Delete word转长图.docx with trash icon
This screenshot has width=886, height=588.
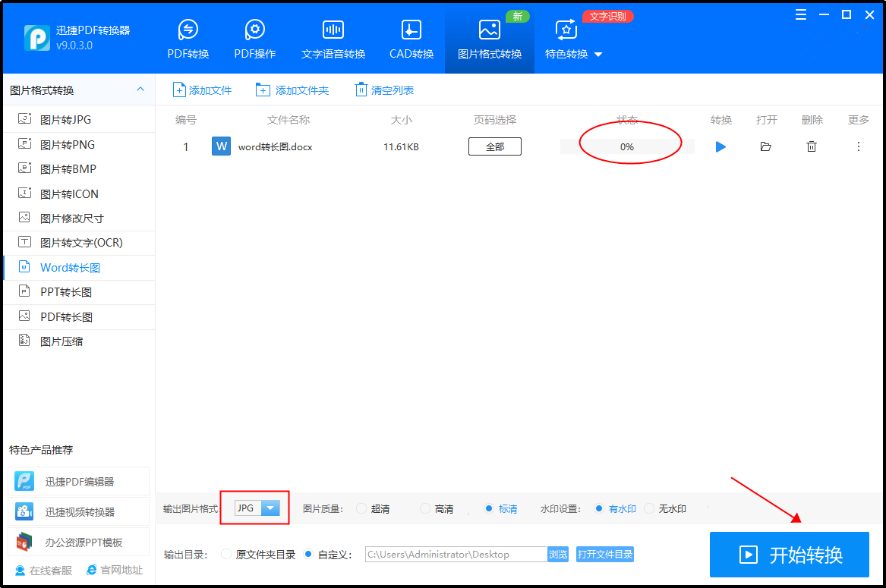coord(812,147)
